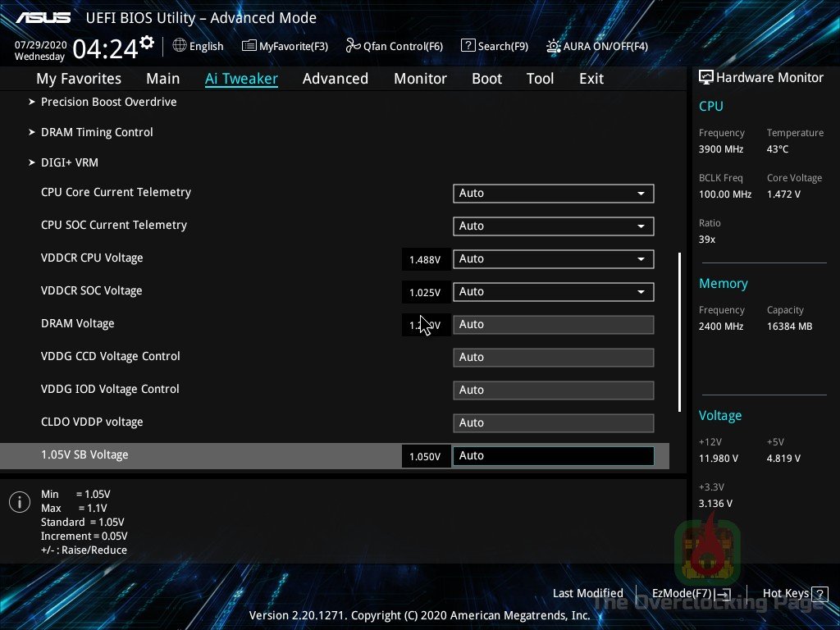
Task: Click the vertical scrollbar beside voltage options
Action: pyautogui.click(x=679, y=328)
